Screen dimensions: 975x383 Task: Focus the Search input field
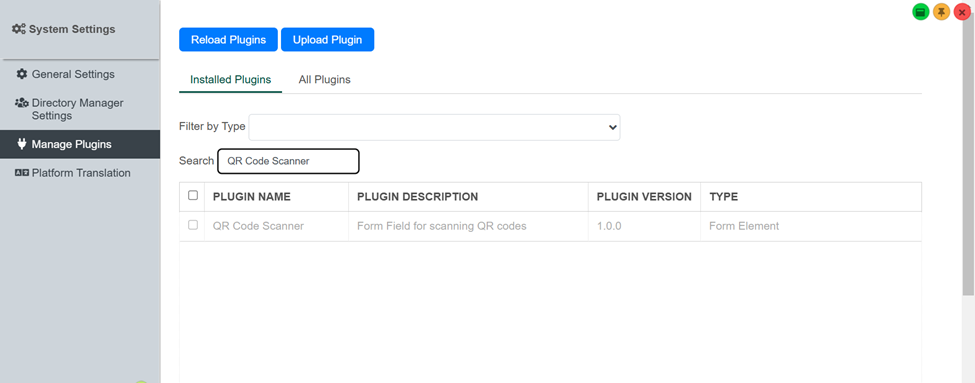pyautogui.click(x=289, y=161)
